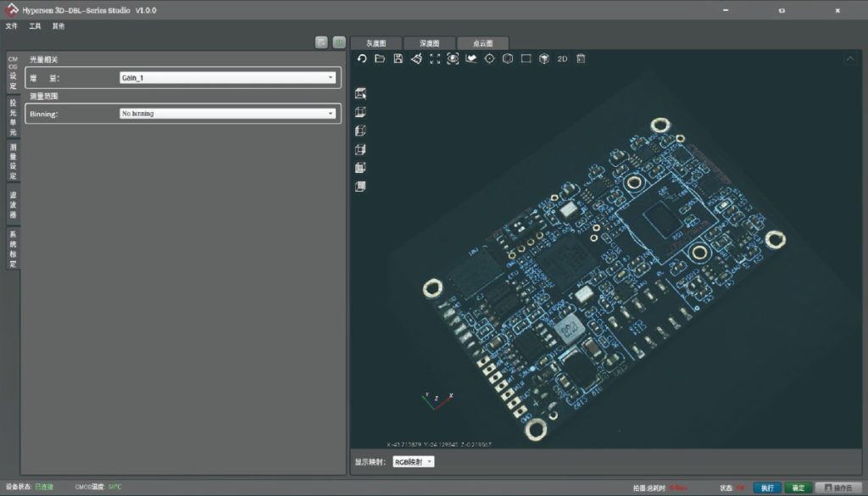This screenshot has height=496, width=868.
Task: Click the fullscreen fit-to-view icon
Action: click(435, 59)
